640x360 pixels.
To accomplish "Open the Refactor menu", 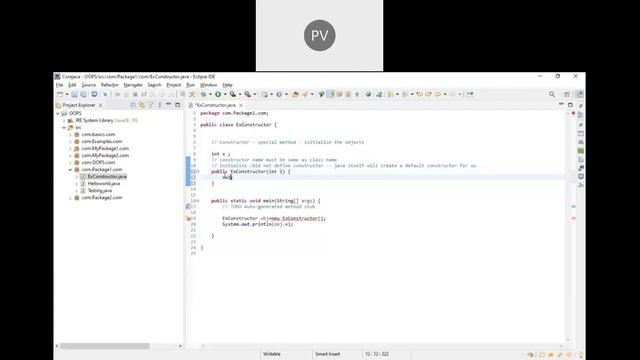I will click(109, 85).
